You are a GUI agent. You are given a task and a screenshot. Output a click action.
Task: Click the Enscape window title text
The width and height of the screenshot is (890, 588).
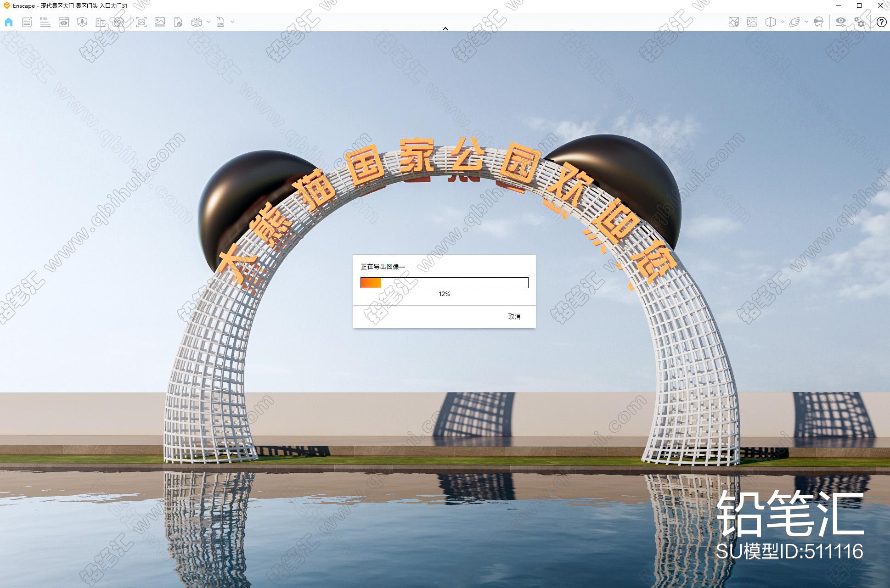point(70,6)
